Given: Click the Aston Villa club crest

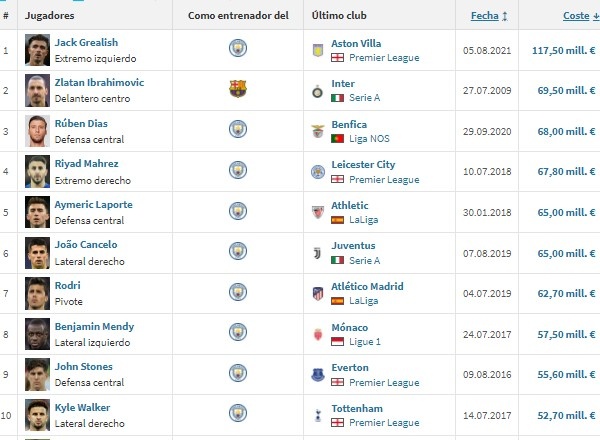Looking at the screenshot, I should pos(318,51).
